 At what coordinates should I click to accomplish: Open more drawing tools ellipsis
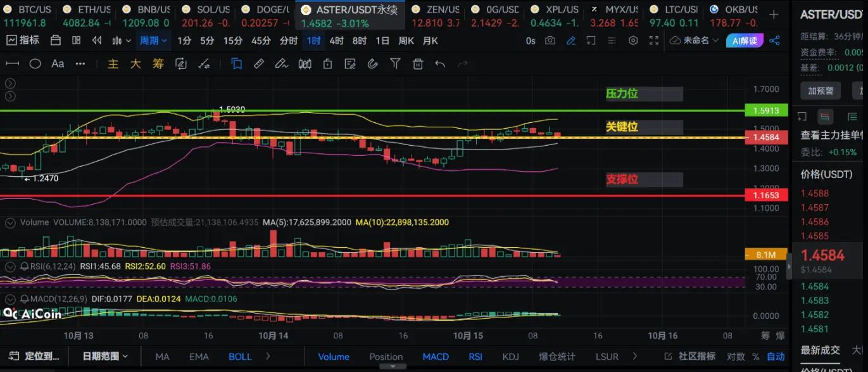(x=80, y=63)
